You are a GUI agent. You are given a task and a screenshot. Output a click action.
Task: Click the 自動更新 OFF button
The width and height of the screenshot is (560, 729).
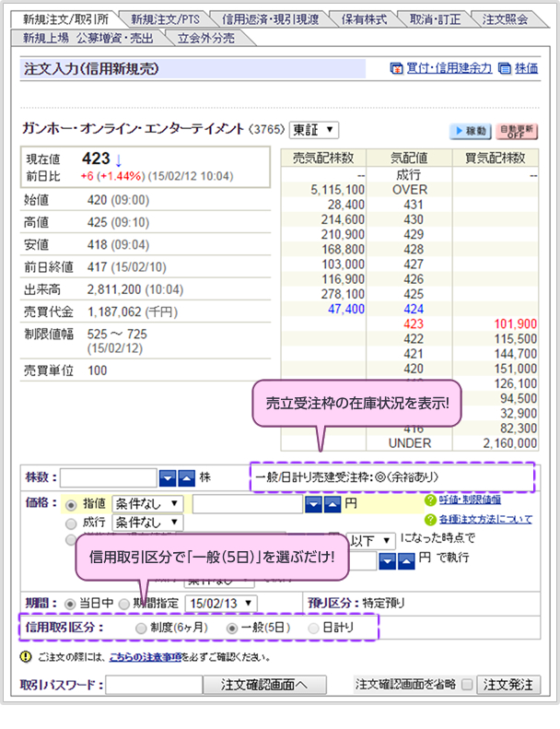click(517, 131)
